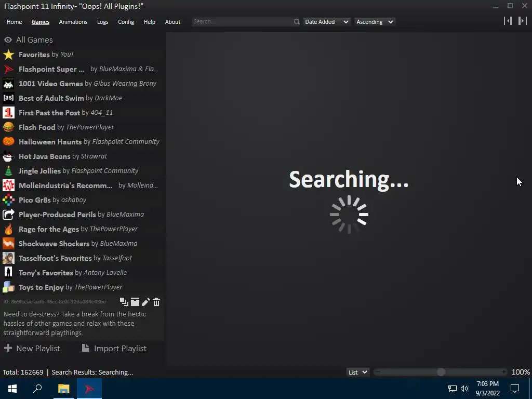Edit the selected playlist with pencil icon
Screen dimensions: 532x399
146,302
